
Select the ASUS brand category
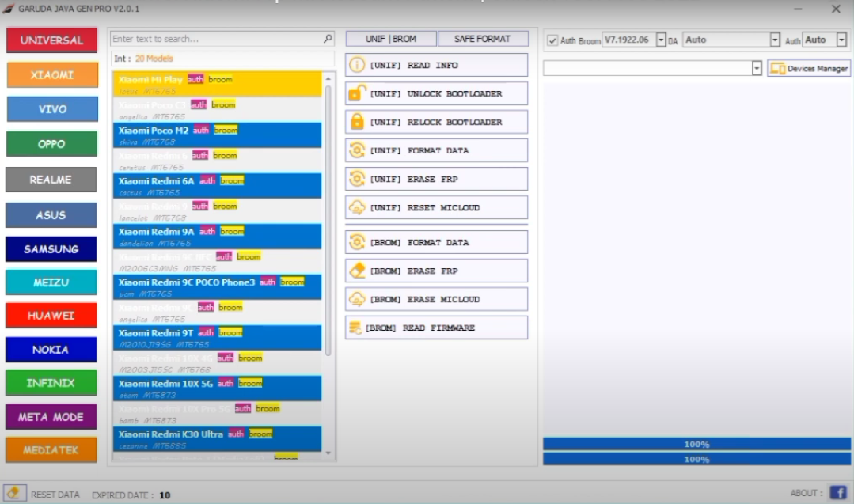[x=51, y=215]
